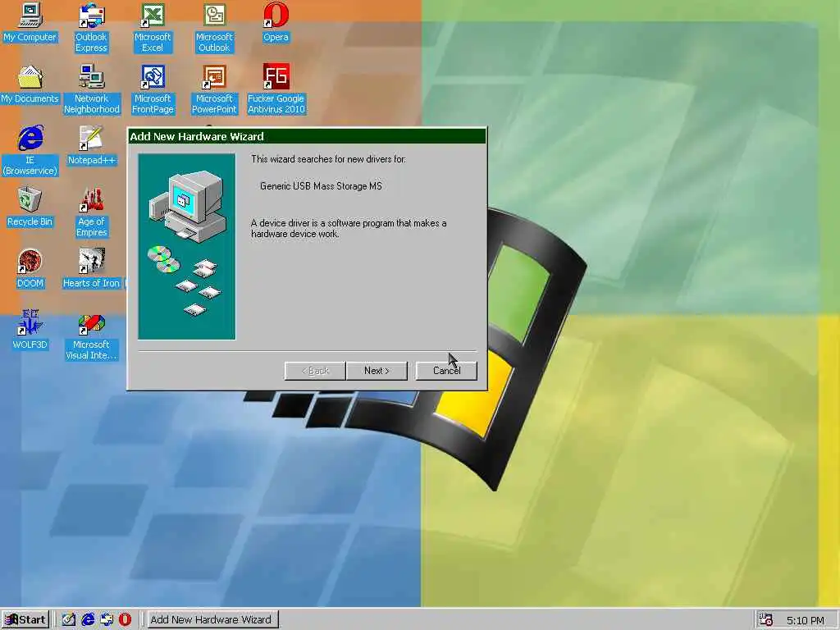Select the My Documents folder icon
The image size is (840, 630).
tap(30, 84)
